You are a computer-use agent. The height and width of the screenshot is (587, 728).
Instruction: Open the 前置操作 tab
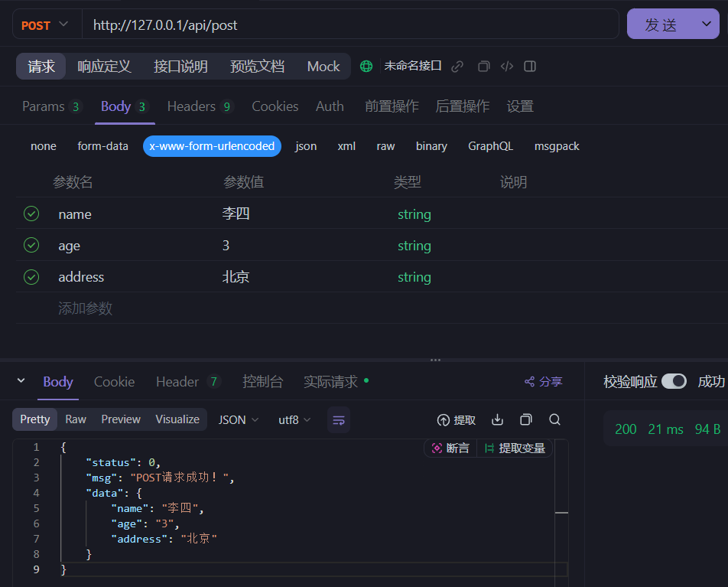[x=392, y=106]
